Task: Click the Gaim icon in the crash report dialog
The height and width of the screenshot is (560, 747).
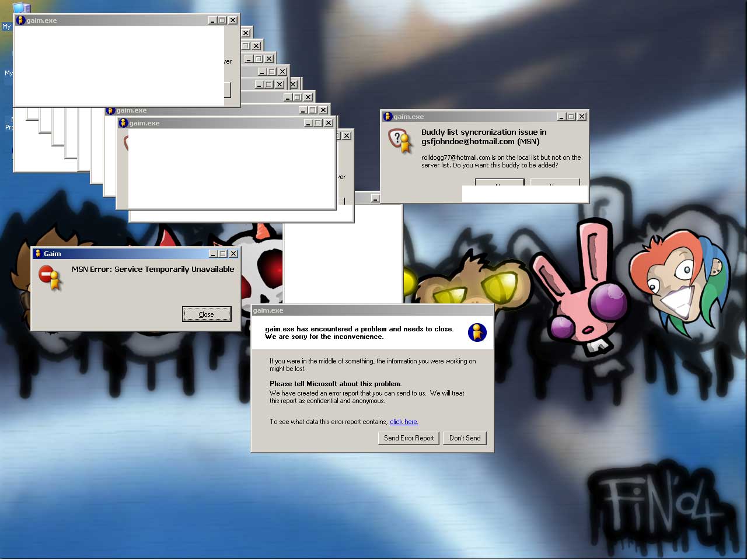Action: pyautogui.click(x=477, y=332)
